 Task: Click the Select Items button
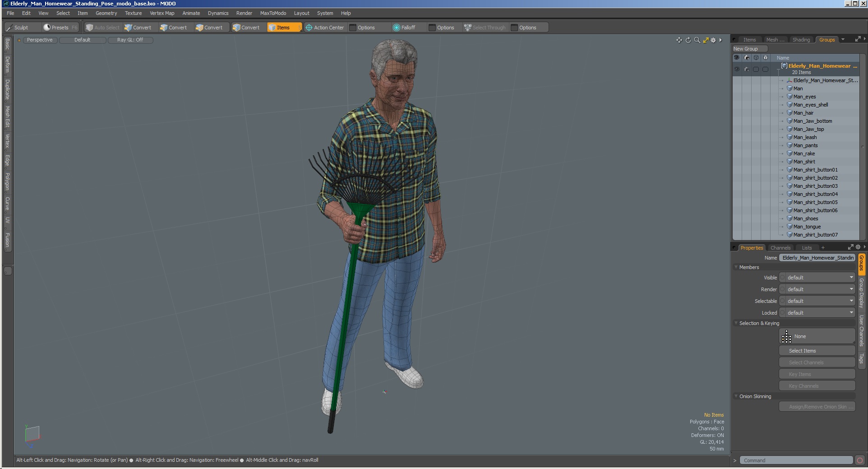[817, 351]
